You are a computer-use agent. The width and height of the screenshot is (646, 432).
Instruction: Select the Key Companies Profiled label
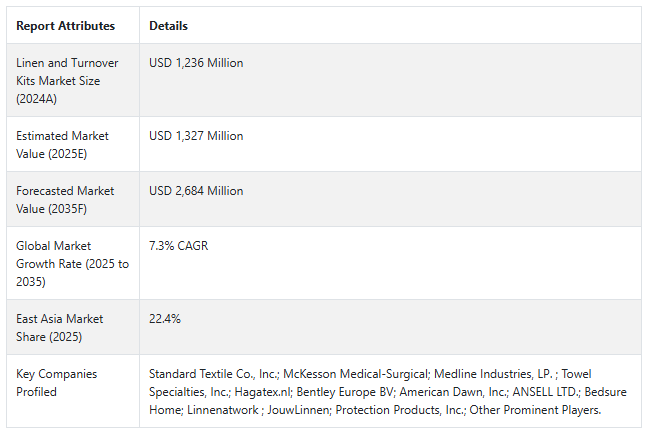point(56,382)
